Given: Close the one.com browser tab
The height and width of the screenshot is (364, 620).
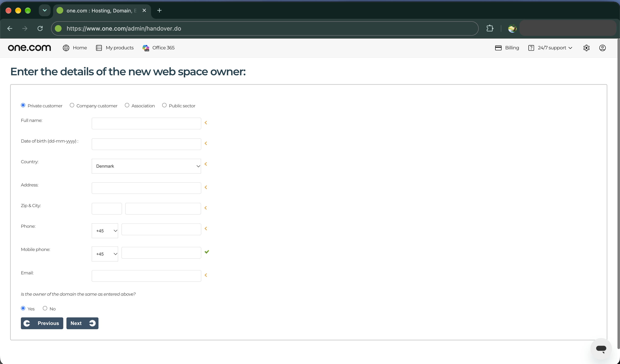Looking at the screenshot, I should coord(144,10).
